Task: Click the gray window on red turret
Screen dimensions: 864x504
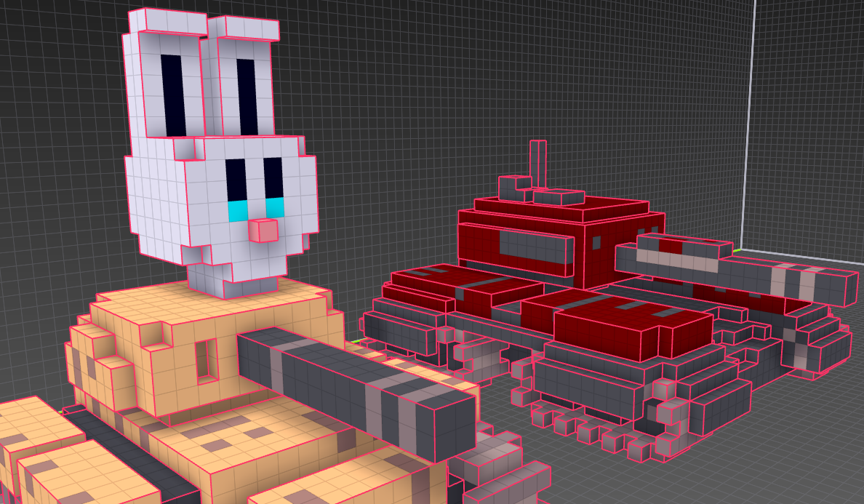Action: (533, 246)
